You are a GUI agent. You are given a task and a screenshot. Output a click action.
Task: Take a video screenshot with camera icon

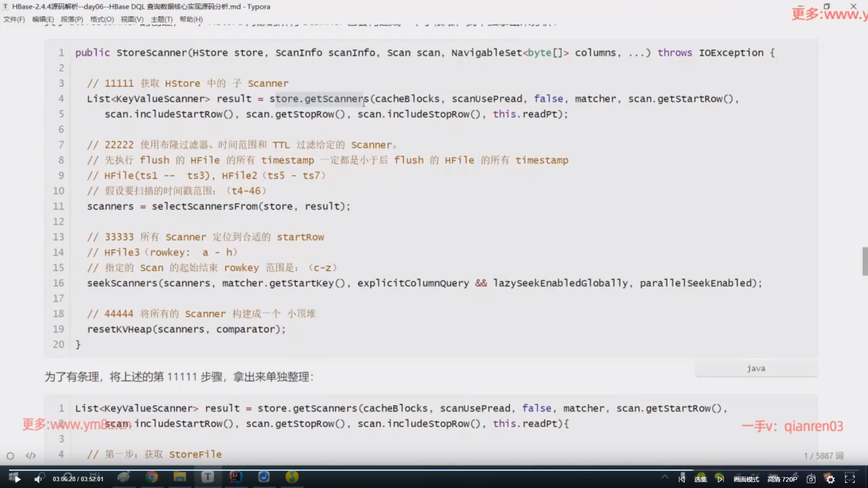click(811, 479)
